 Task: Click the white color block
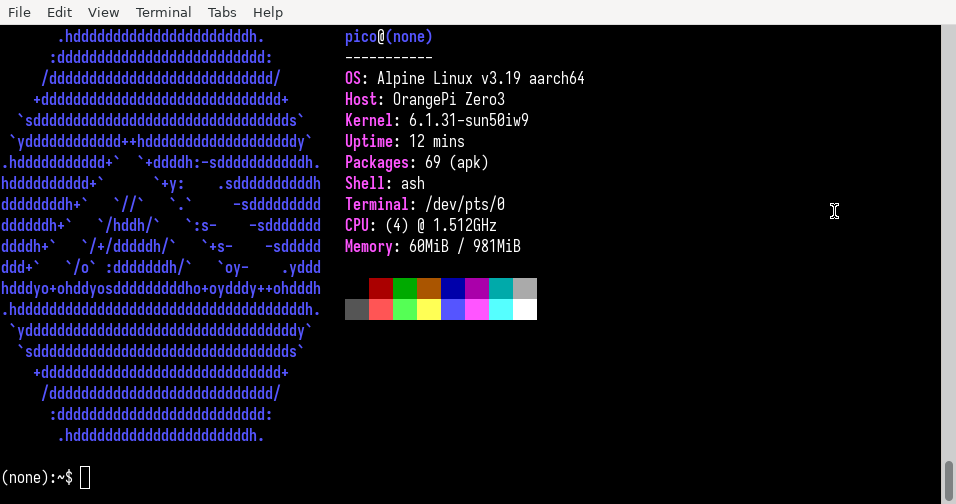pos(525,310)
